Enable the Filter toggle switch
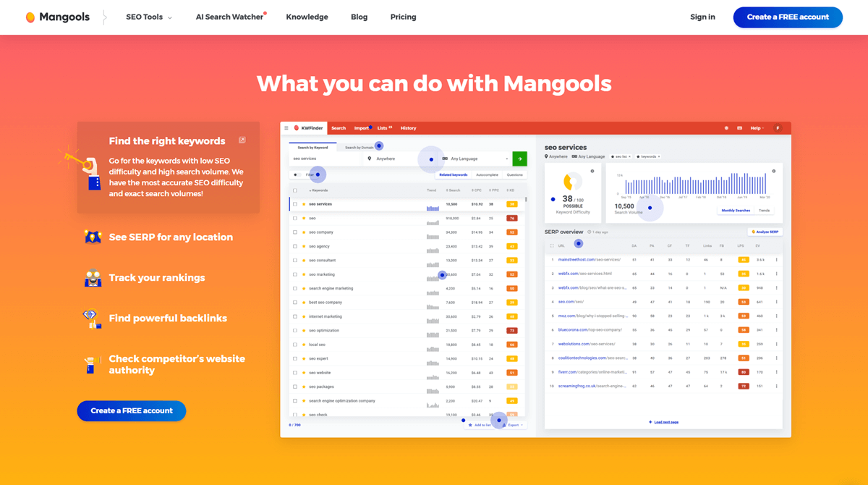868x485 pixels. pyautogui.click(x=297, y=174)
